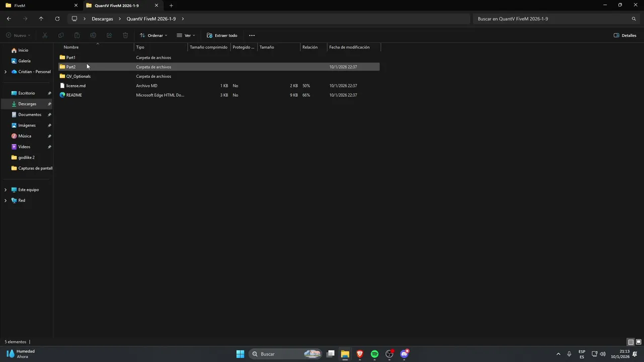Viewport: 644px width, 362px height.
Task: Open Imágenes in navigation pane
Action: 27,125
